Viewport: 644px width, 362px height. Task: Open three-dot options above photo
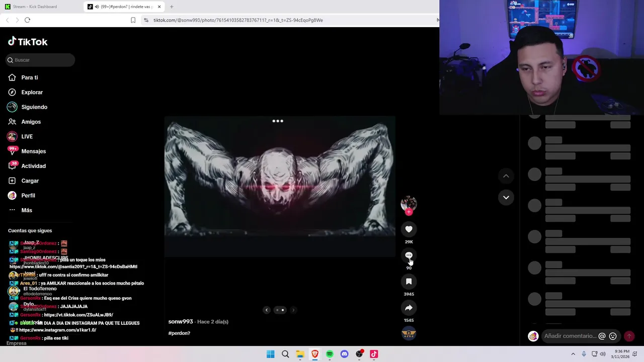click(x=278, y=121)
